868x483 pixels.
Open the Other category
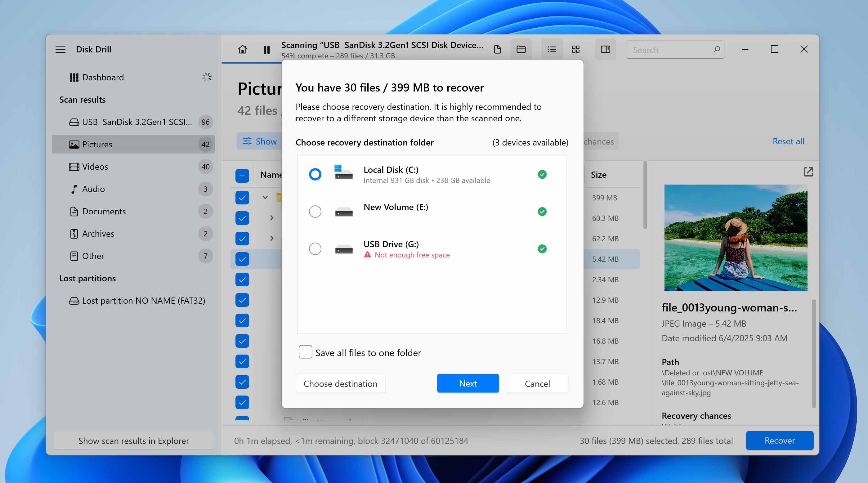pyautogui.click(x=133, y=256)
